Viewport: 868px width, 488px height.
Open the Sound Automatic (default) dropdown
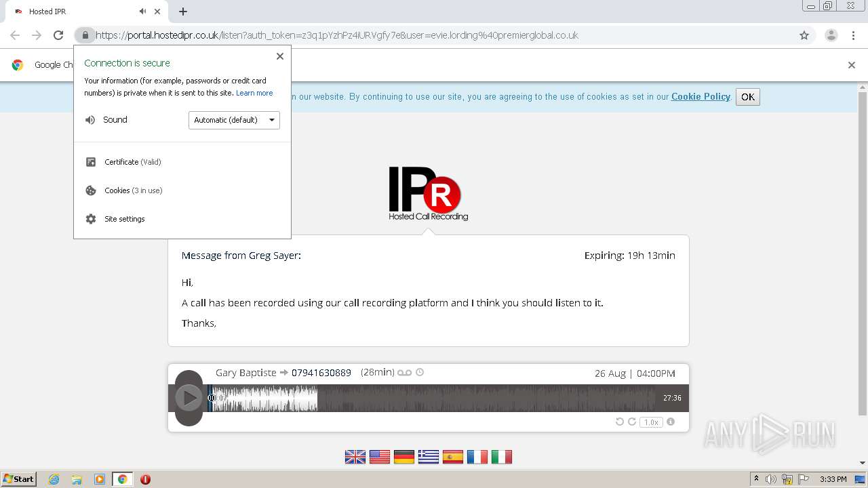(x=234, y=120)
